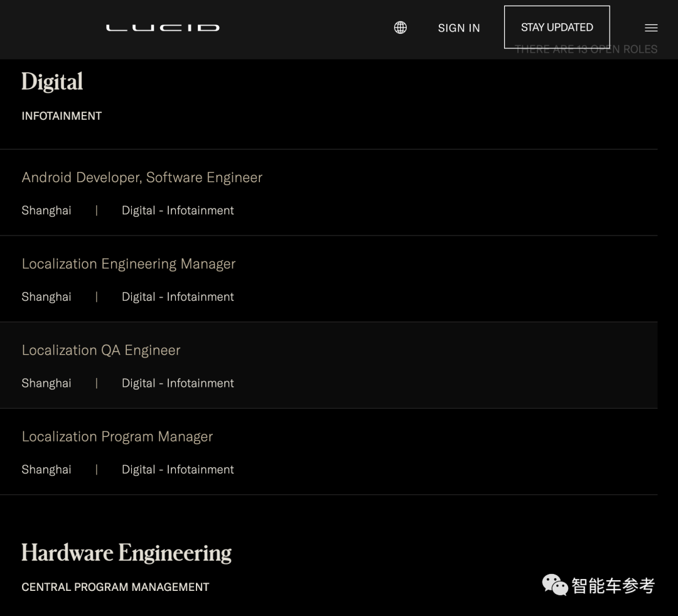Click the Digital section heading
678x616 pixels.
[52, 82]
